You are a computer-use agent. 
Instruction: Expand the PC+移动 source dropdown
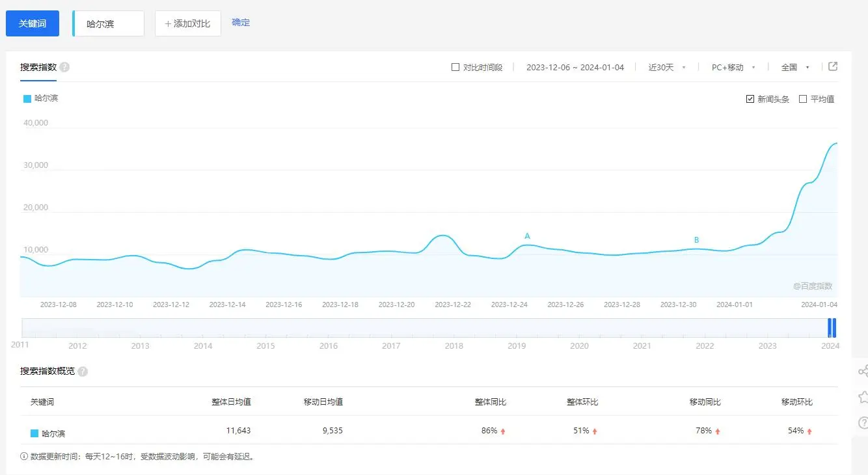pyautogui.click(x=733, y=68)
